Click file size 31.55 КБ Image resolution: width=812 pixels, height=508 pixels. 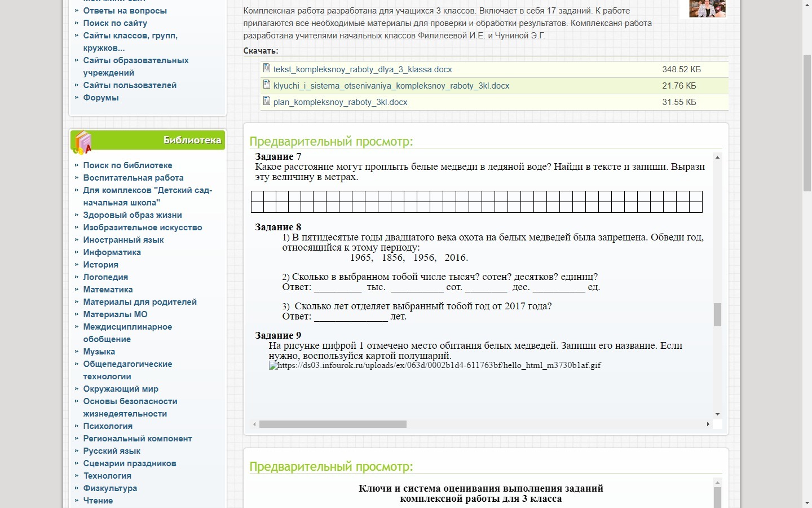click(679, 102)
